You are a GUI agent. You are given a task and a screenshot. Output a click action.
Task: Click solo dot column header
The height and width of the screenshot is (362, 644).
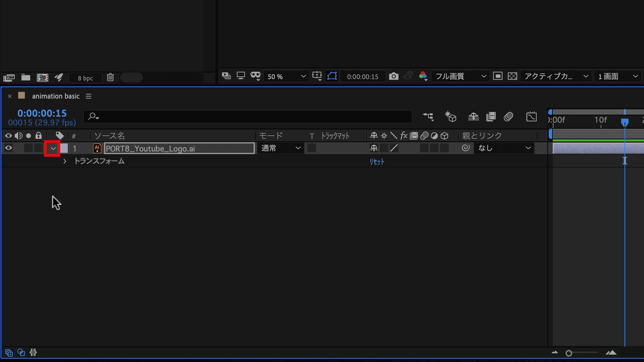click(x=29, y=136)
